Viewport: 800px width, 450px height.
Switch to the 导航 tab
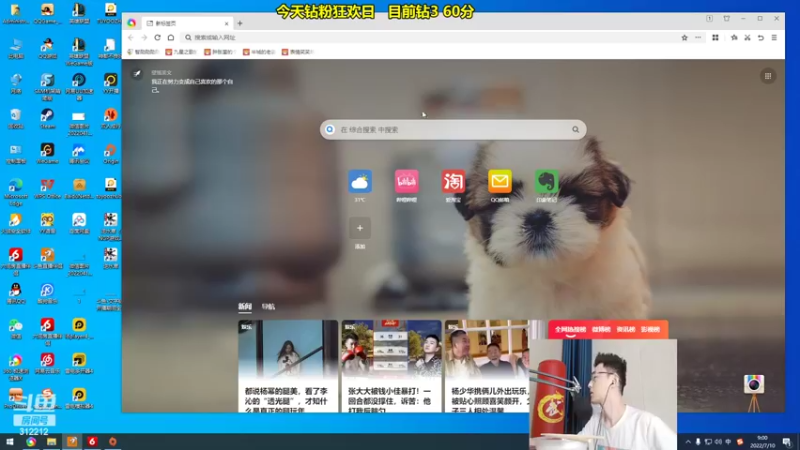coord(268,306)
